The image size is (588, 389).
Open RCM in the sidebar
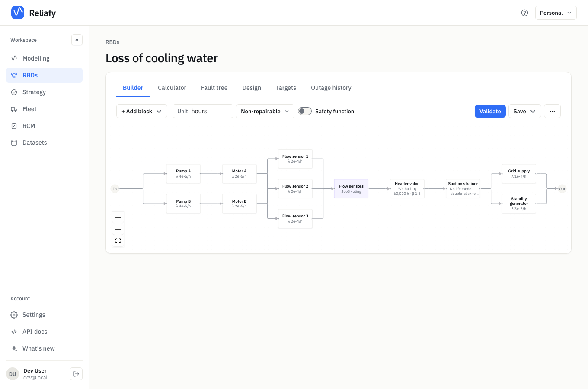coord(44,126)
